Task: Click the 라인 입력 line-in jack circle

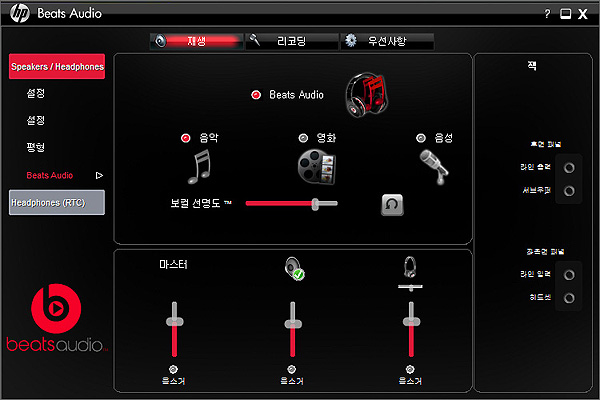Action: (569, 275)
